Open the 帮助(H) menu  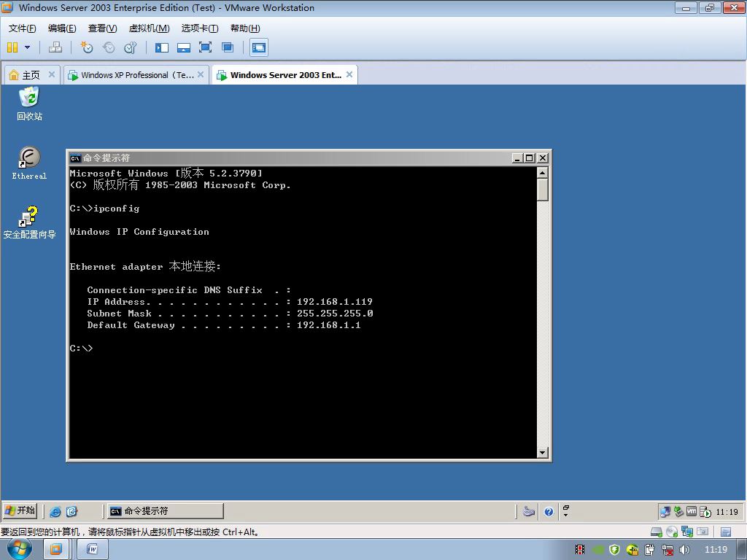coord(245,28)
